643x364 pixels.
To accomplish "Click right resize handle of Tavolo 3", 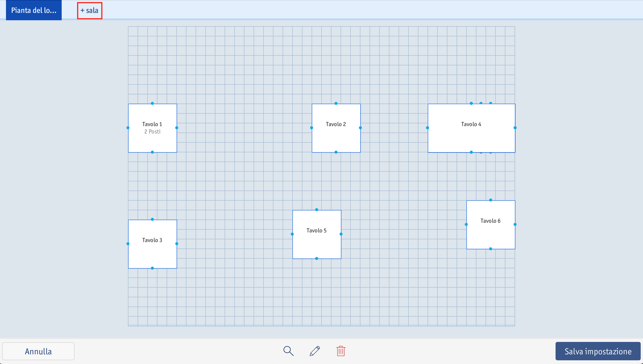I will point(177,243).
